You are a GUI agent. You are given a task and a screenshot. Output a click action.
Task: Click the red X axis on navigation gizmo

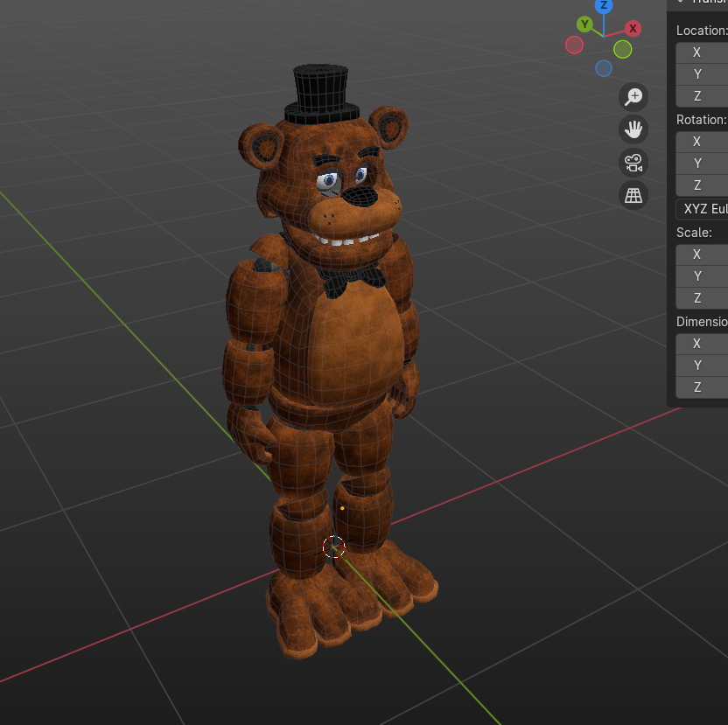click(x=633, y=29)
